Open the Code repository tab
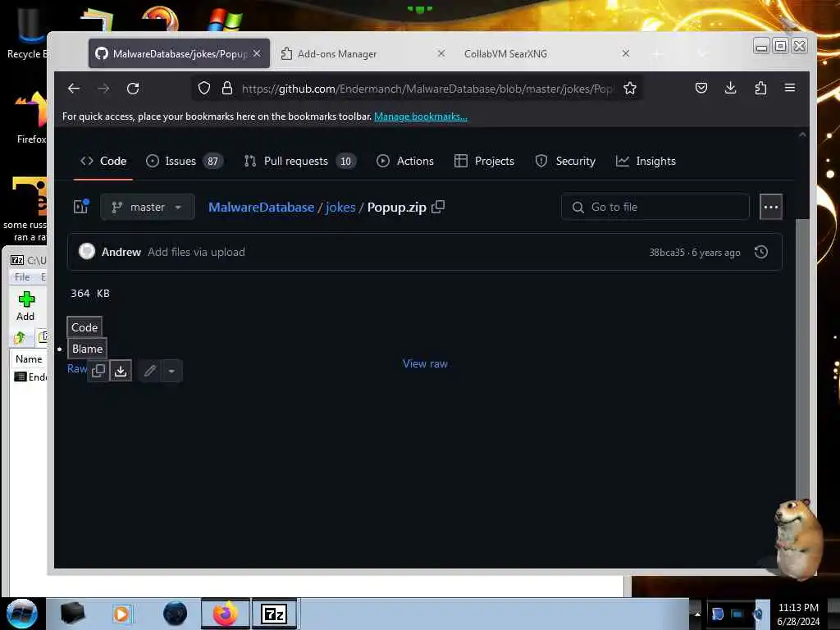This screenshot has width=840, height=630. pyautogui.click(x=103, y=161)
